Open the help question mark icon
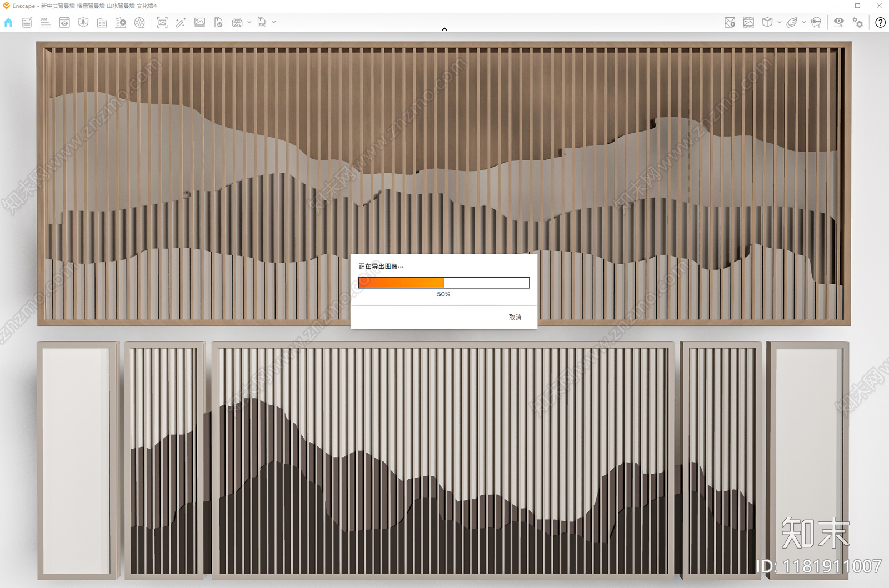 881,23
